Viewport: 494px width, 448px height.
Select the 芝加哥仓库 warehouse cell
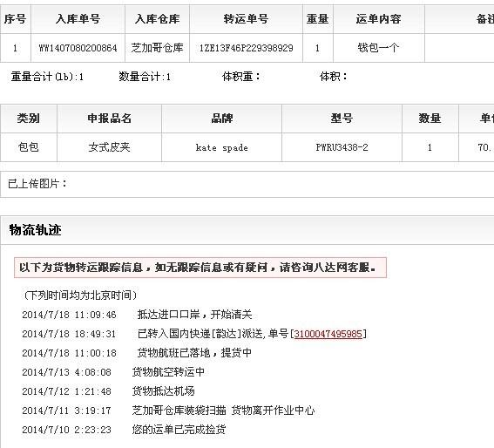157,48
